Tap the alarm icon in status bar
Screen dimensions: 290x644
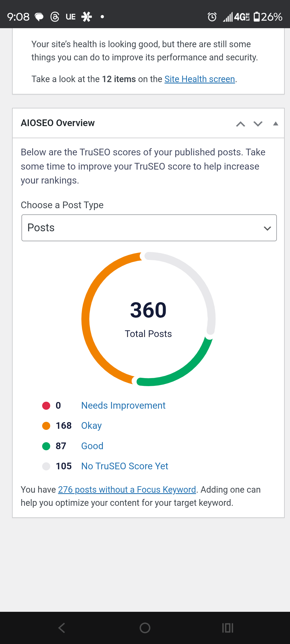click(x=212, y=17)
